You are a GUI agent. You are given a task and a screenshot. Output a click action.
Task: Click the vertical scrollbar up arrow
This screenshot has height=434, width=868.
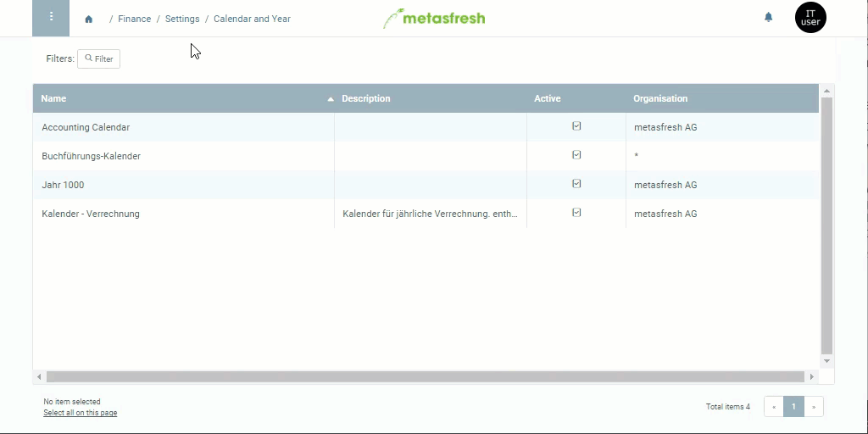[826, 91]
